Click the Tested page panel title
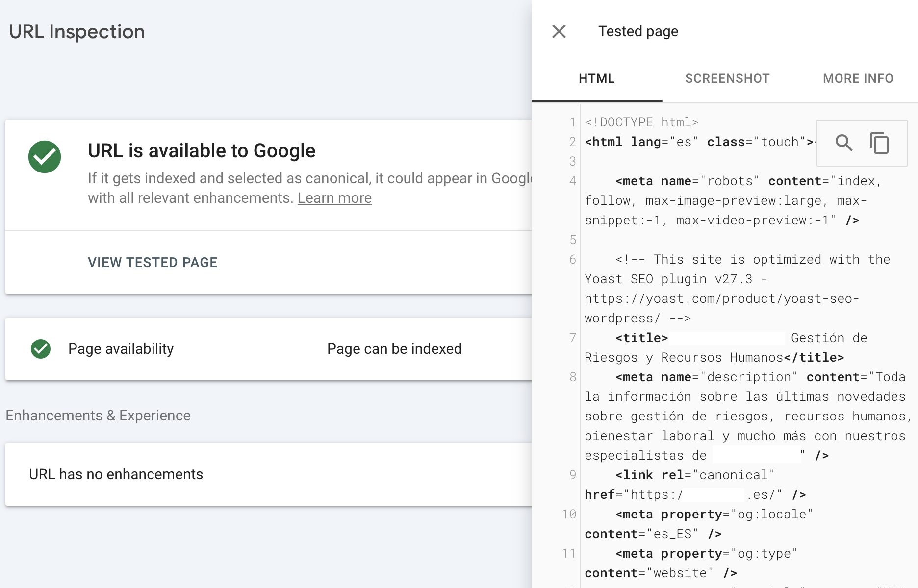 coord(637,31)
